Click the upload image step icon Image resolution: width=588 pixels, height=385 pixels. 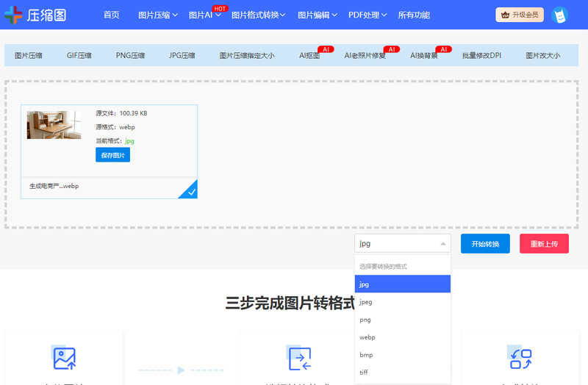coord(64,358)
